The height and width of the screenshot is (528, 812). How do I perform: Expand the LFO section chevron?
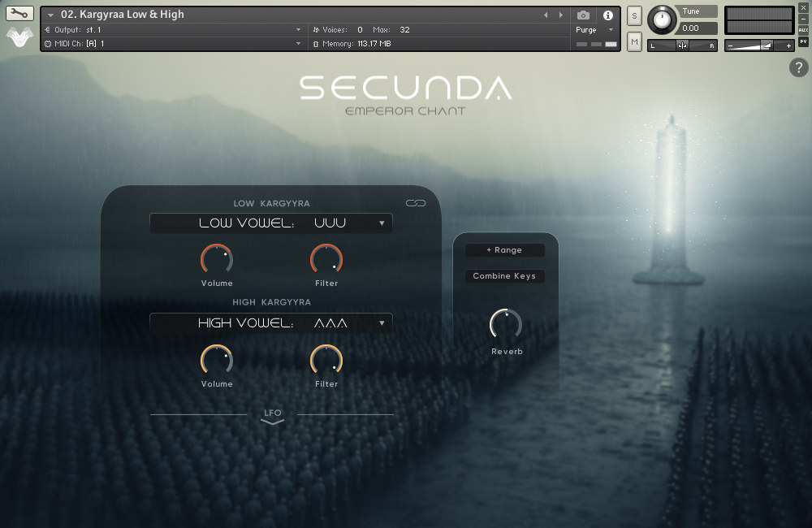pos(272,422)
